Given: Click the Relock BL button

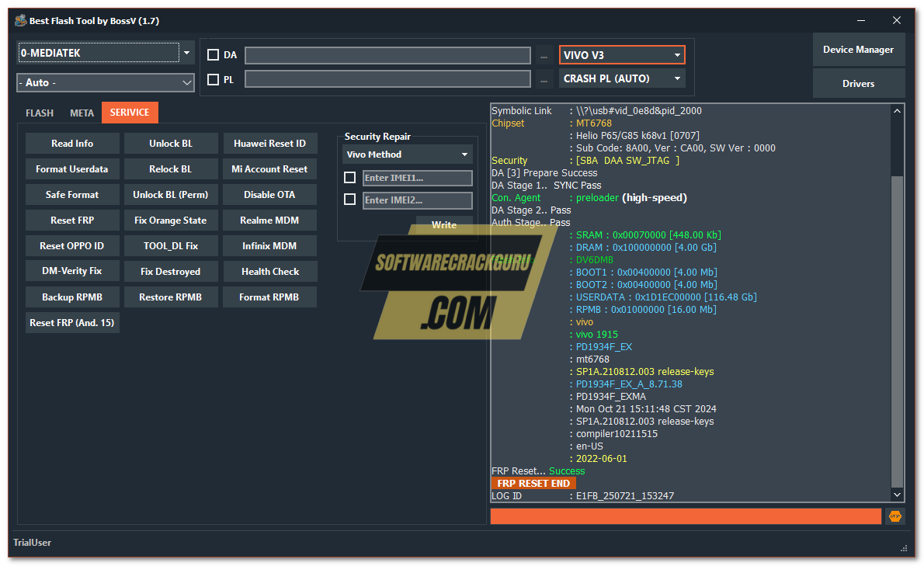Looking at the screenshot, I should tap(170, 169).
